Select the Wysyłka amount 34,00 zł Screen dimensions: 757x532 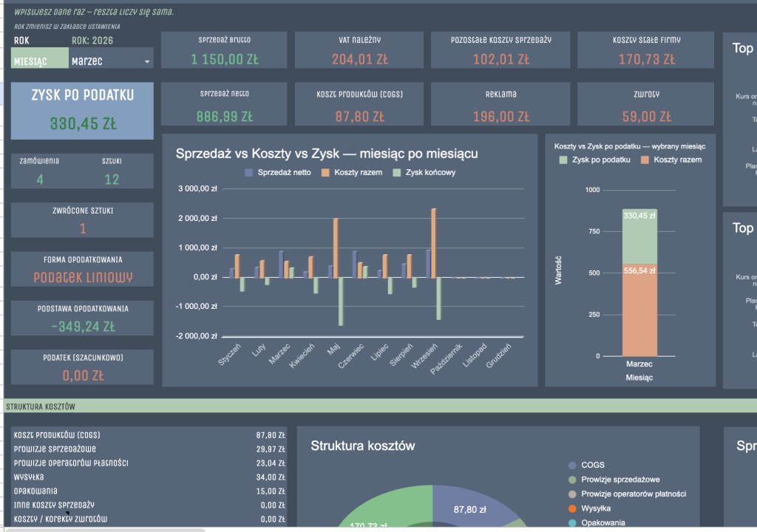coord(271,477)
